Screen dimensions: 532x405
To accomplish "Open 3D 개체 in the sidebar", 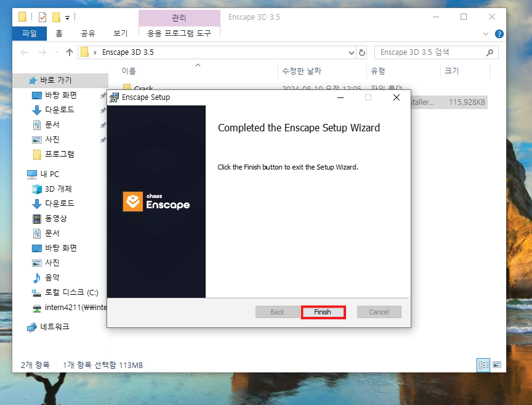I will click(x=58, y=189).
